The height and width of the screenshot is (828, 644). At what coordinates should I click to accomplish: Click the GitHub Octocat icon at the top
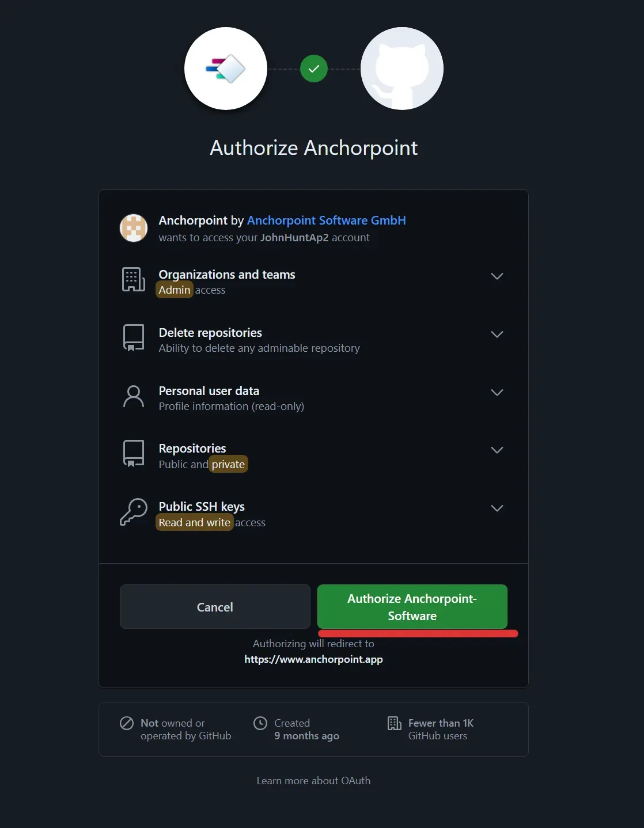point(401,68)
